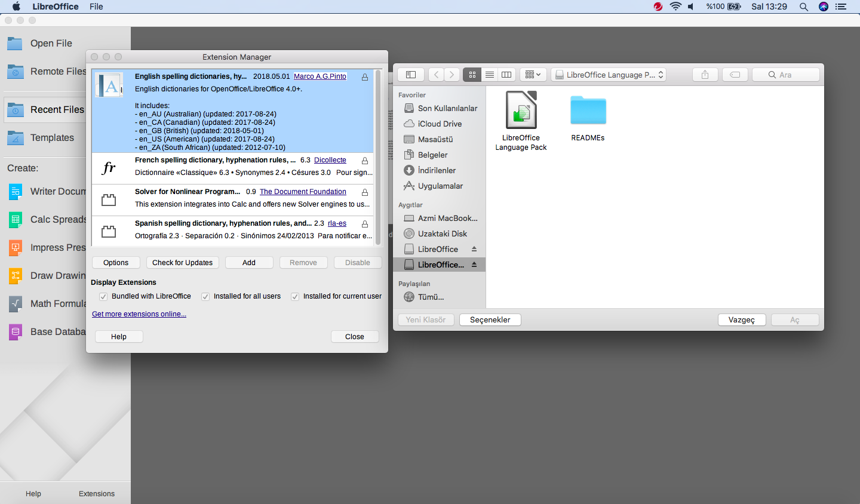Toggle Installed for current user checkbox
860x504 pixels.
295,297
